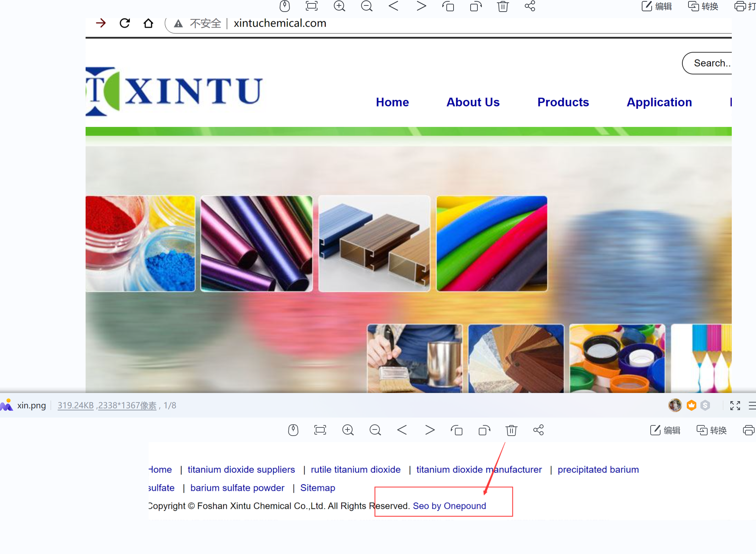The width and height of the screenshot is (756, 554).
Task: Click the not-secure warning triangle icon
Action: click(178, 24)
